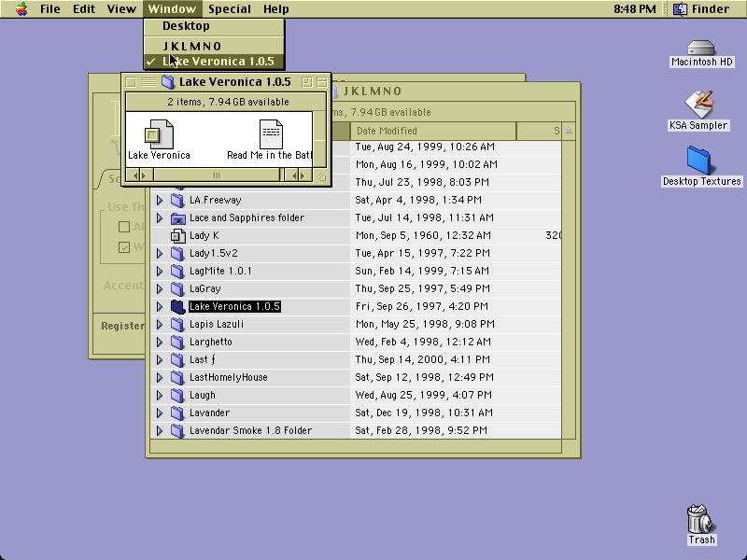The width and height of the screenshot is (747, 560).
Task: Click the Laugh folder icon
Action: coord(177,395)
